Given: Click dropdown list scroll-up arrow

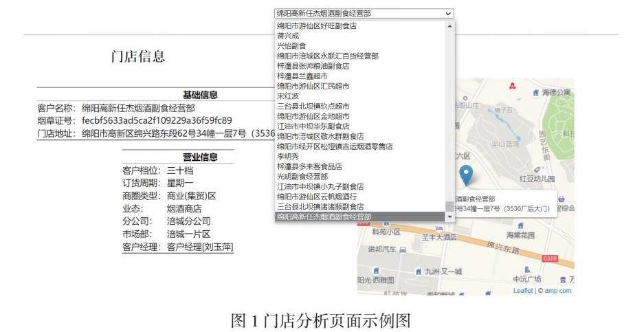Looking at the screenshot, I should tap(450, 25).
